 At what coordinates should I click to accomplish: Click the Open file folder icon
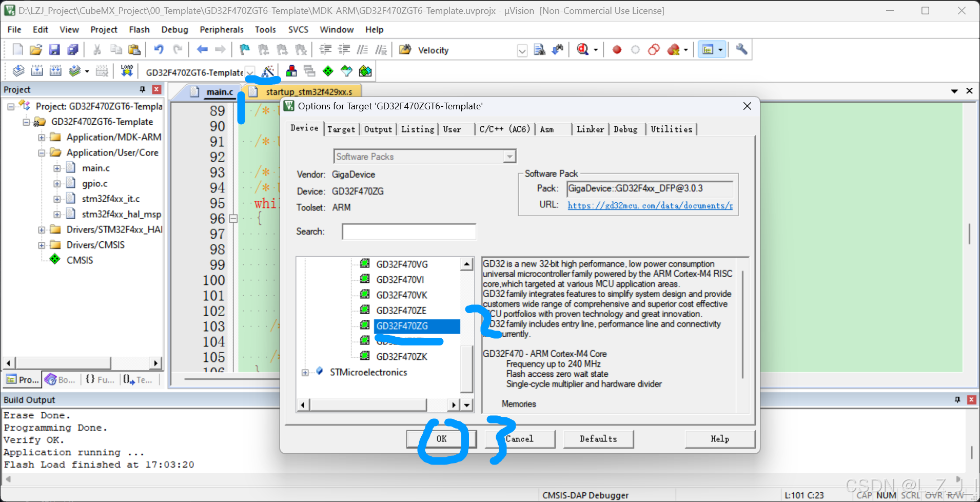click(36, 50)
